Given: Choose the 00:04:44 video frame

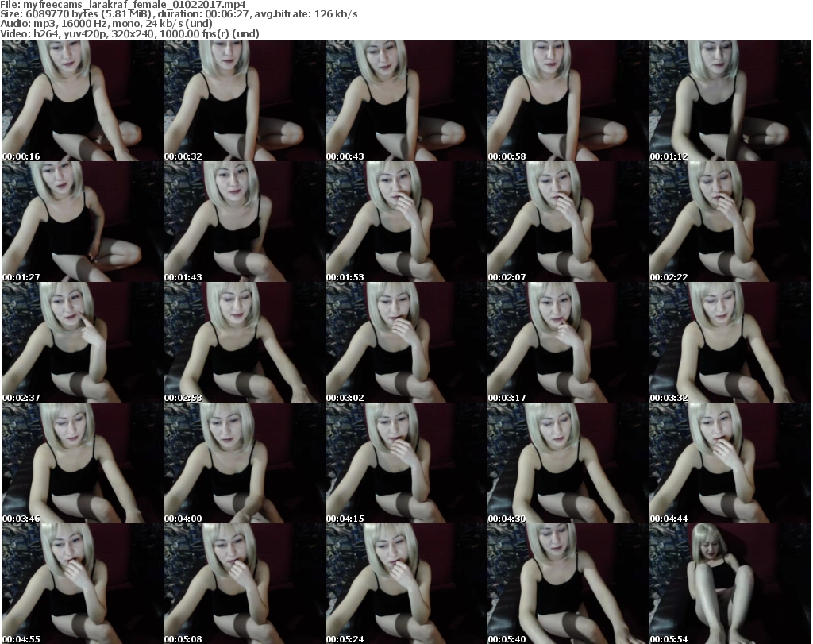Looking at the screenshot, I should (730, 463).
